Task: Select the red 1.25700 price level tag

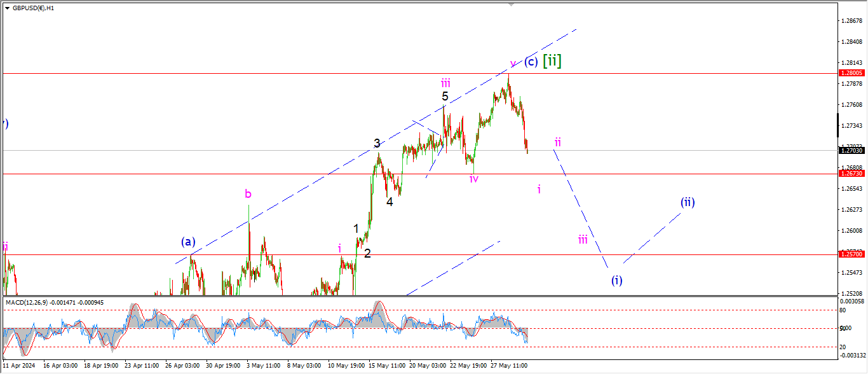Action: pos(851,254)
